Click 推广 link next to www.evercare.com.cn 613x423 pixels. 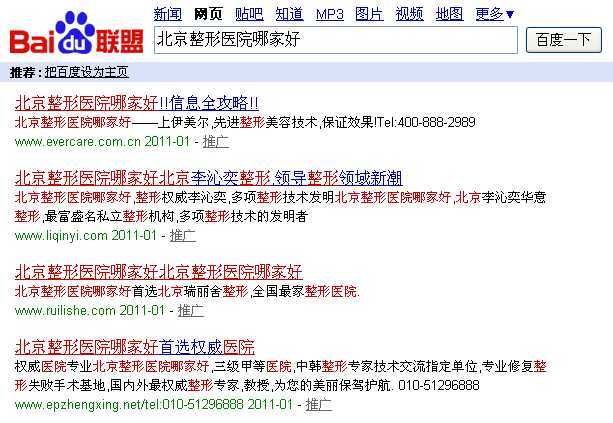click(x=215, y=142)
